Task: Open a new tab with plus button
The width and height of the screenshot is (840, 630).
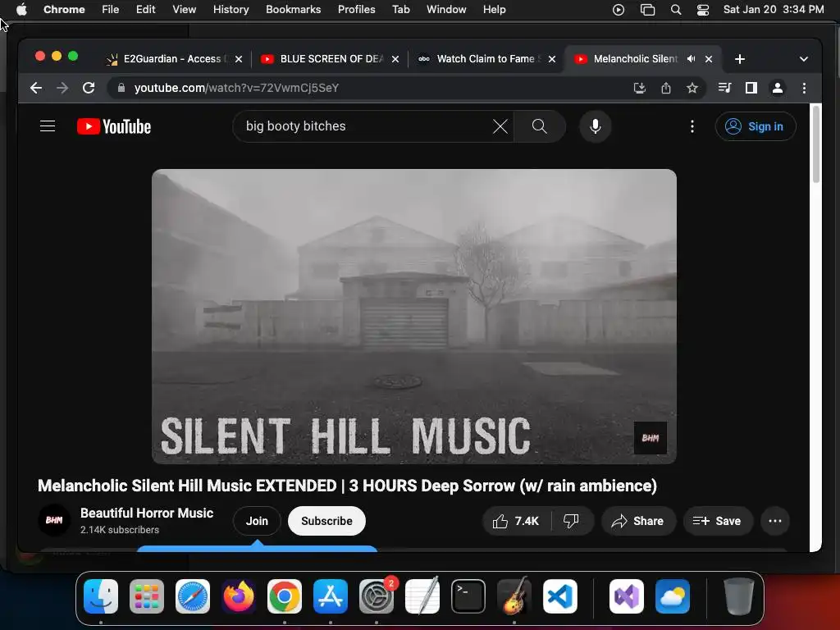Action: click(x=739, y=59)
